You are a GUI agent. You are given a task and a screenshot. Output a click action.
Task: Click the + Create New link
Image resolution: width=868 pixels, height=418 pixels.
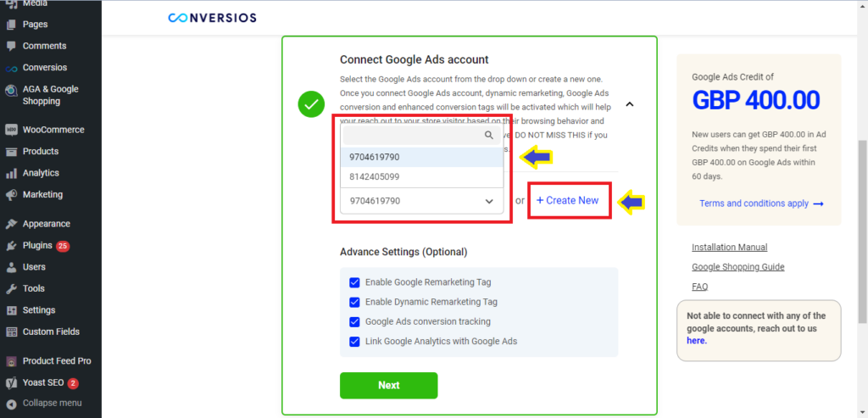tap(567, 200)
